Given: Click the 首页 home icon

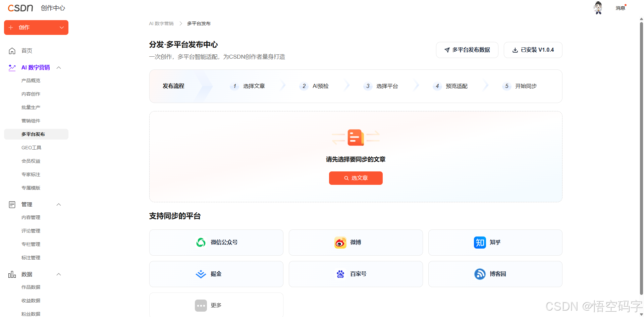Looking at the screenshot, I should [x=12, y=51].
